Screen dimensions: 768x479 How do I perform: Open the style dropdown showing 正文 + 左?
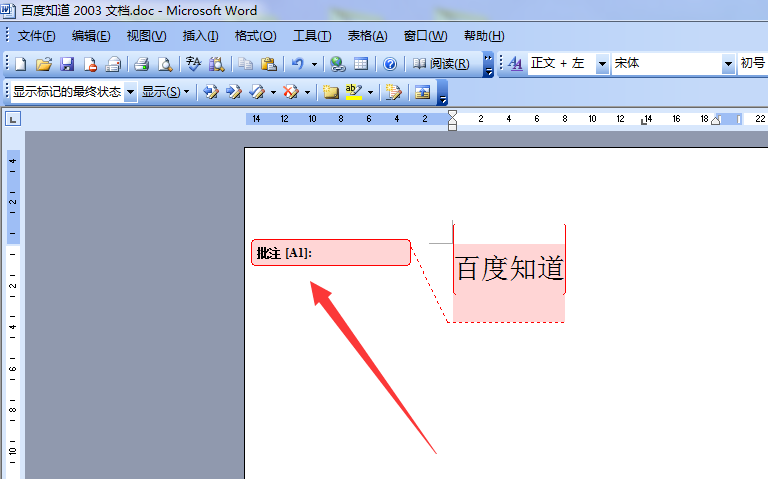pyautogui.click(x=602, y=64)
